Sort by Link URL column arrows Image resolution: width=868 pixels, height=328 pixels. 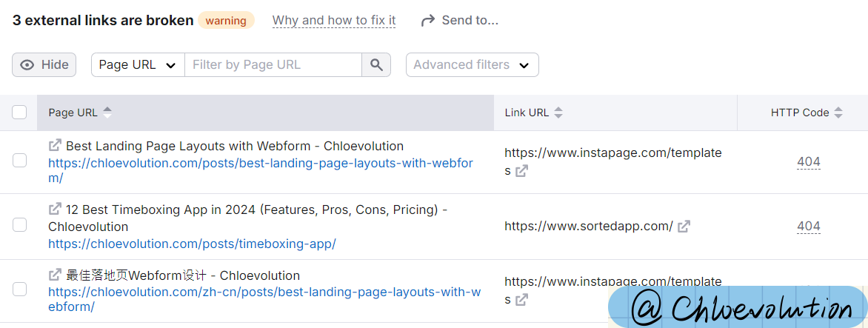pos(558,113)
